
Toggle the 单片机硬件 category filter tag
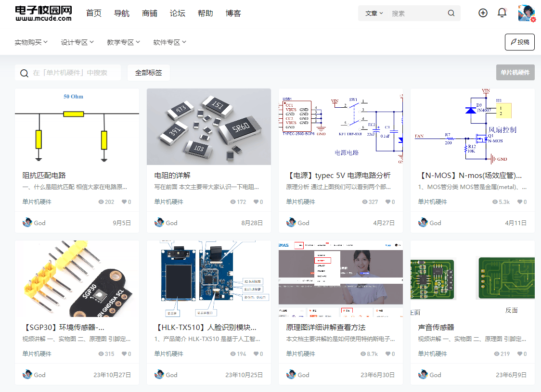[x=515, y=72]
